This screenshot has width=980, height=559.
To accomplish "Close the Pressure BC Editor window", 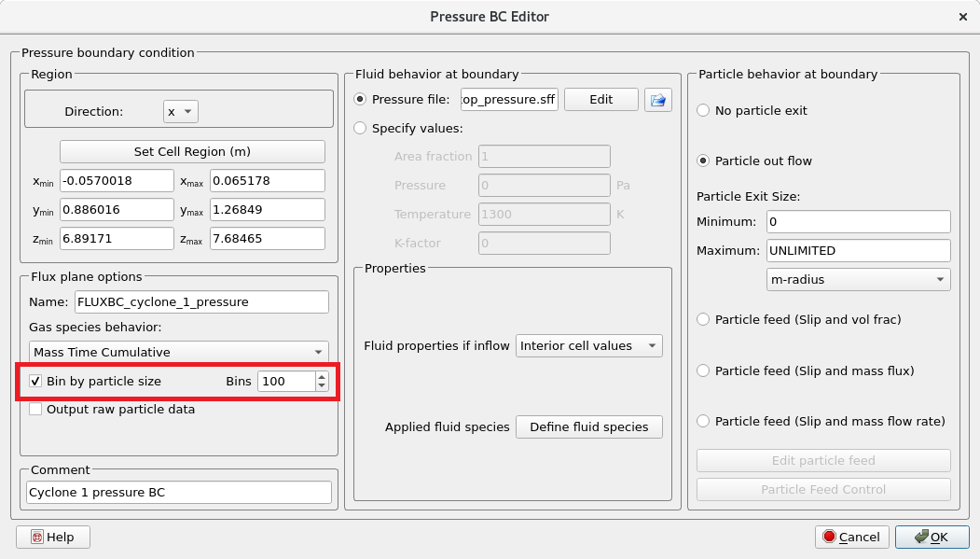I will click(x=962, y=17).
